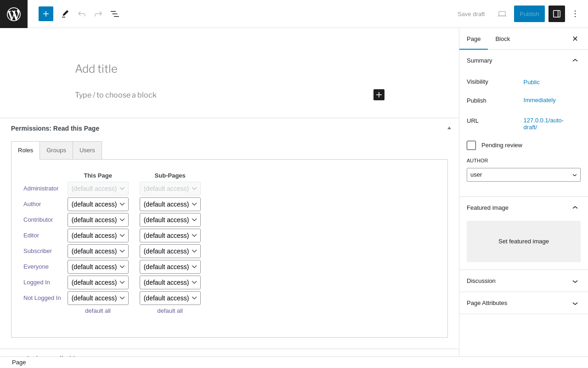This screenshot has width=588, height=368.
Task: Open the block inserter toggle in toolbar
Action: pos(46,14)
